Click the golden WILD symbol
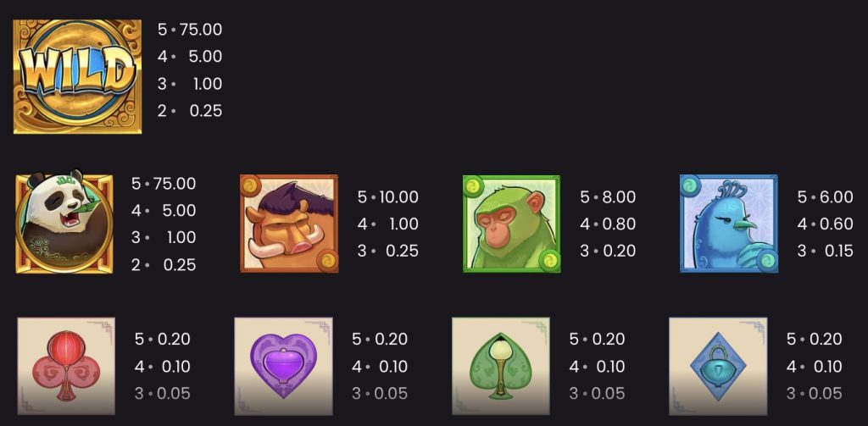The width and height of the screenshot is (868, 426). click(x=77, y=76)
